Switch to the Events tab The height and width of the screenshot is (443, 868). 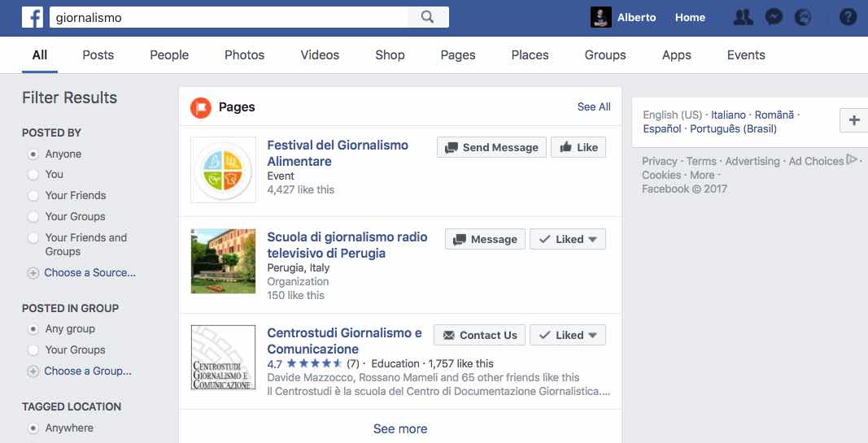[x=746, y=54]
